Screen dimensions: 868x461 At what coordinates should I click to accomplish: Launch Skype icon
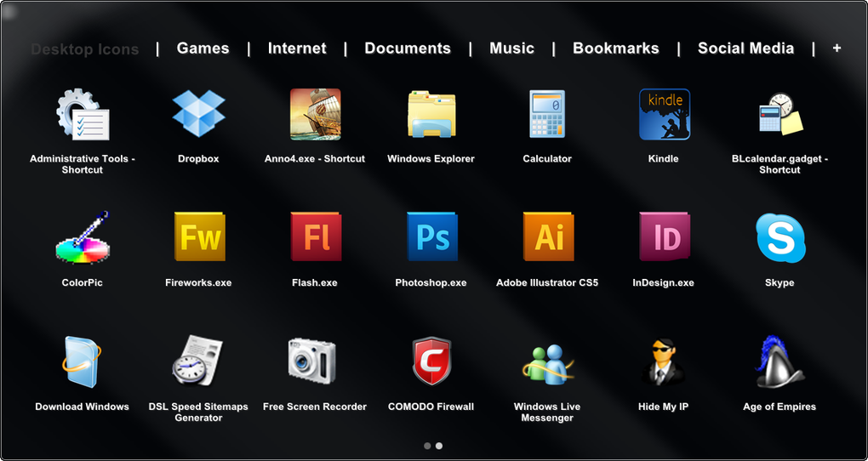click(x=780, y=238)
